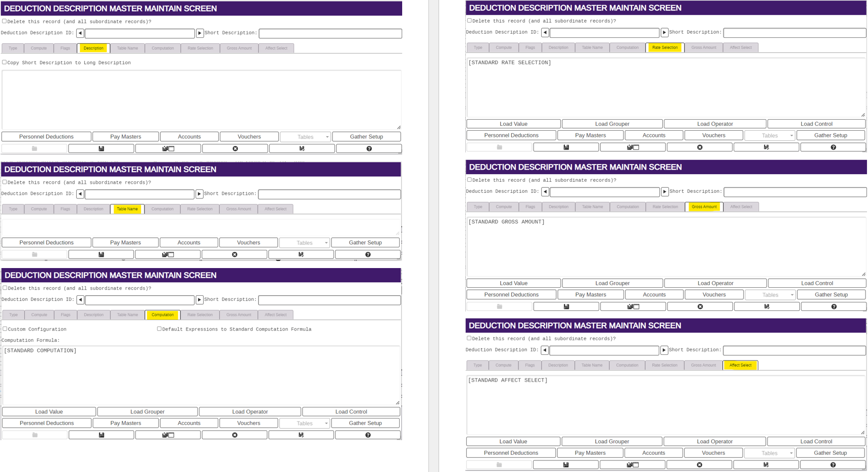Click next-record arrow beside ID in the Rate Selection panel
The width and height of the screenshot is (868, 472).
(664, 32)
